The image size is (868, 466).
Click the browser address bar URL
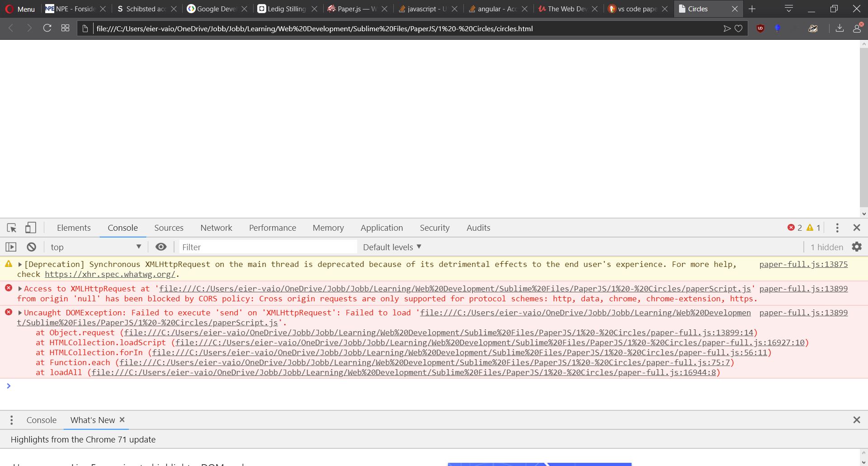315,29
